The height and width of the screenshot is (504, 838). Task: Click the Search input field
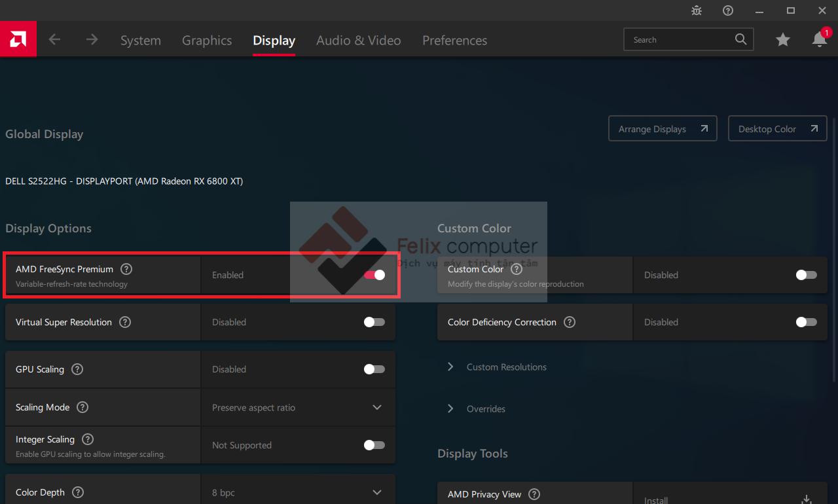coord(681,40)
